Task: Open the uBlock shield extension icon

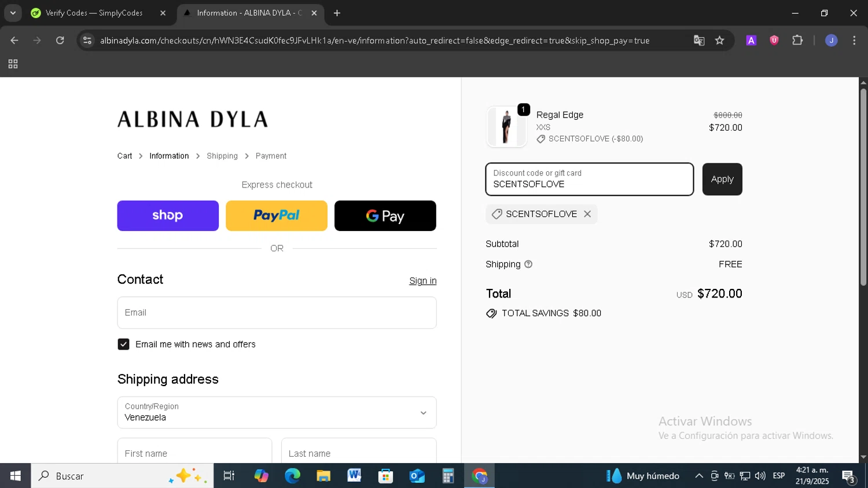Action: [774, 41]
